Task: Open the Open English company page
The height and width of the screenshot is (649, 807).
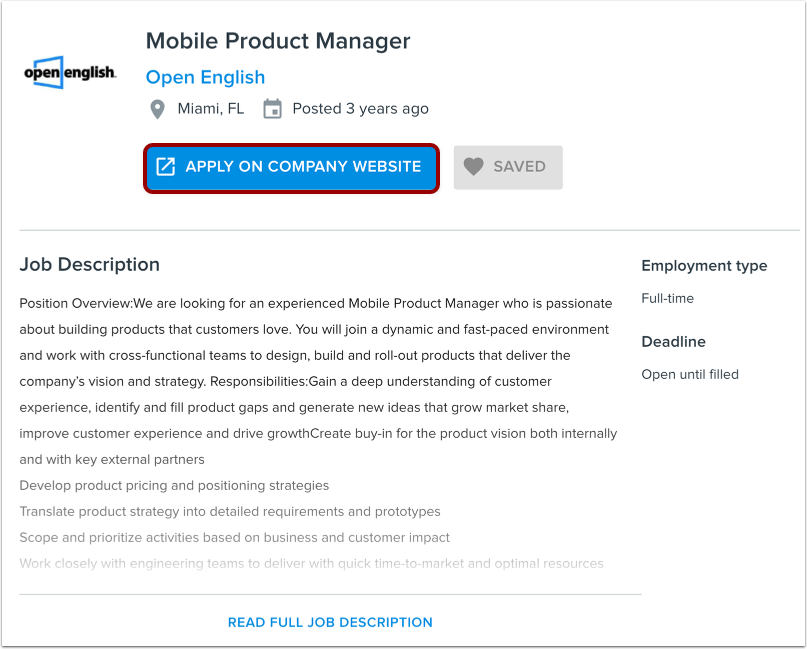Action: (205, 77)
